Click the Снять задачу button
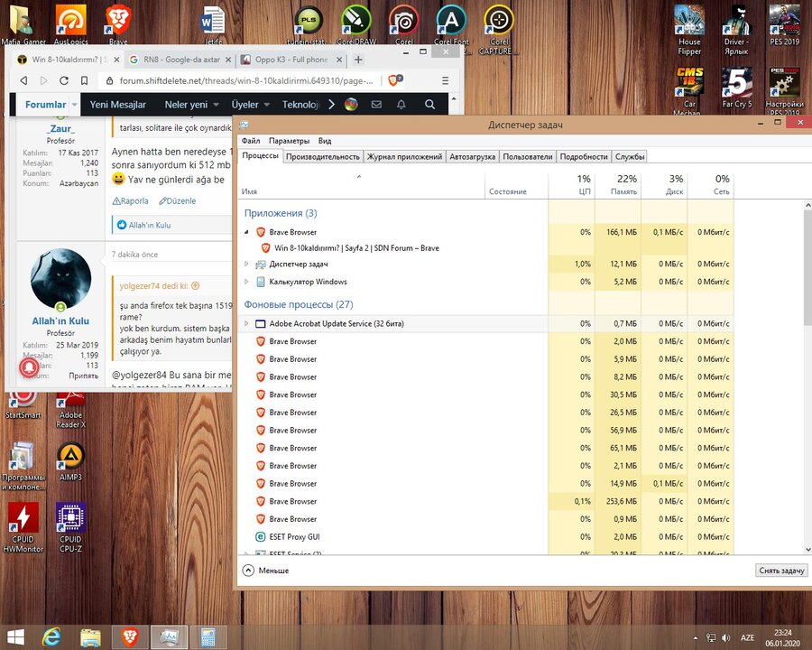Viewport: 812px width, 650px height. (780, 571)
